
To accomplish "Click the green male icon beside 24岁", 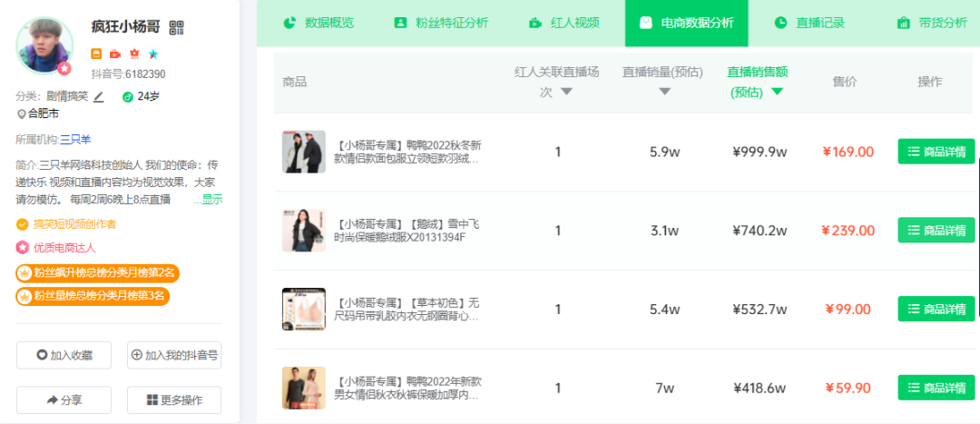I will (x=128, y=96).
